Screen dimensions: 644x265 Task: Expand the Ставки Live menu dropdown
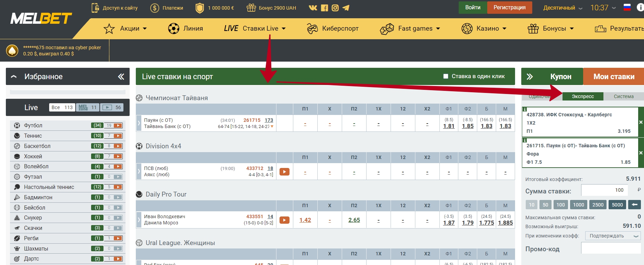(284, 29)
